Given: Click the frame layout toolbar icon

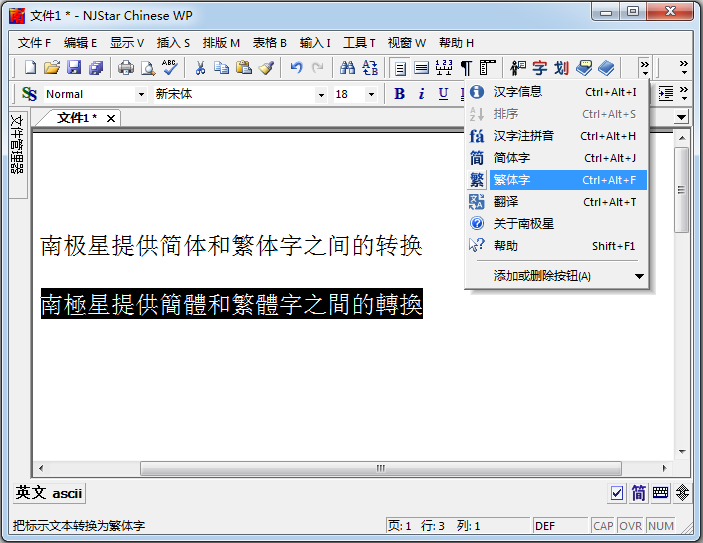Looking at the screenshot, I should pos(487,68).
